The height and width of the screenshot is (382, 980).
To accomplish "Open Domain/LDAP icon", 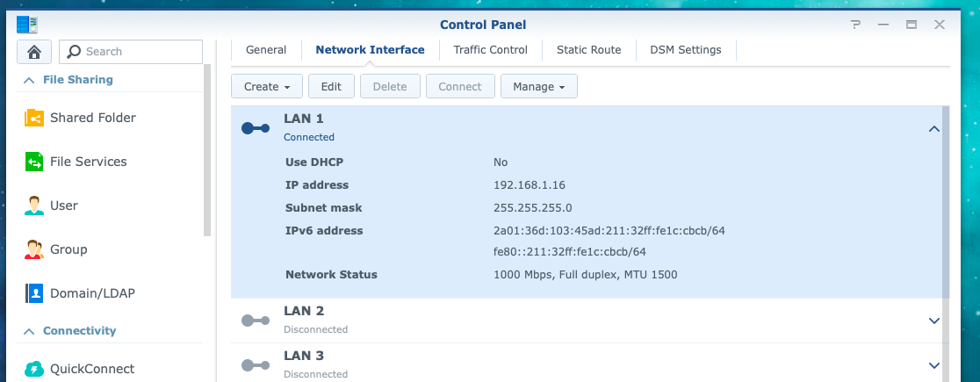I will [x=33, y=293].
